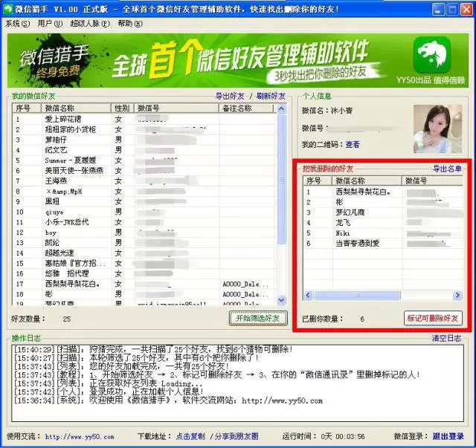Open the 帮助 menu

tap(129, 24)
